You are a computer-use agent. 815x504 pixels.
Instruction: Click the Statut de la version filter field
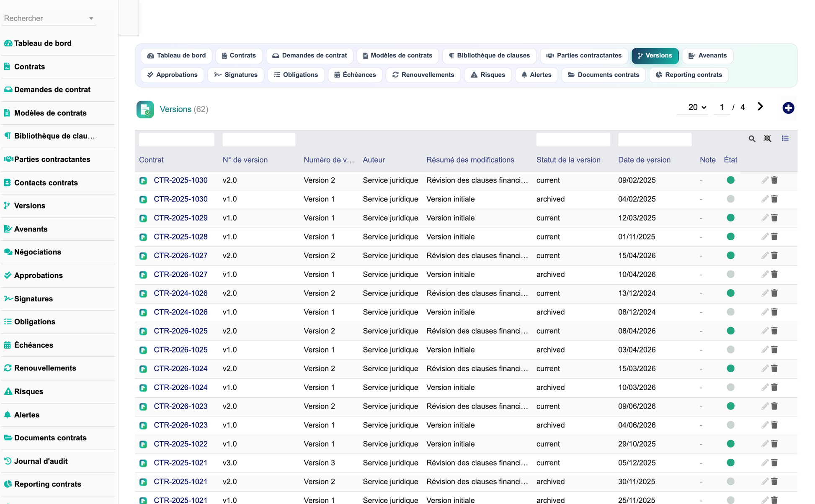(573, 139)
